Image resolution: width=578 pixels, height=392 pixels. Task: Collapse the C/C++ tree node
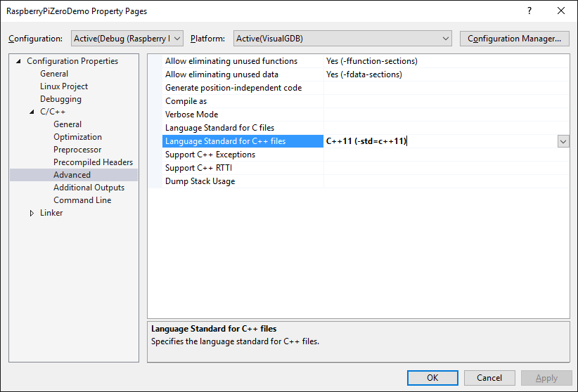32,112
